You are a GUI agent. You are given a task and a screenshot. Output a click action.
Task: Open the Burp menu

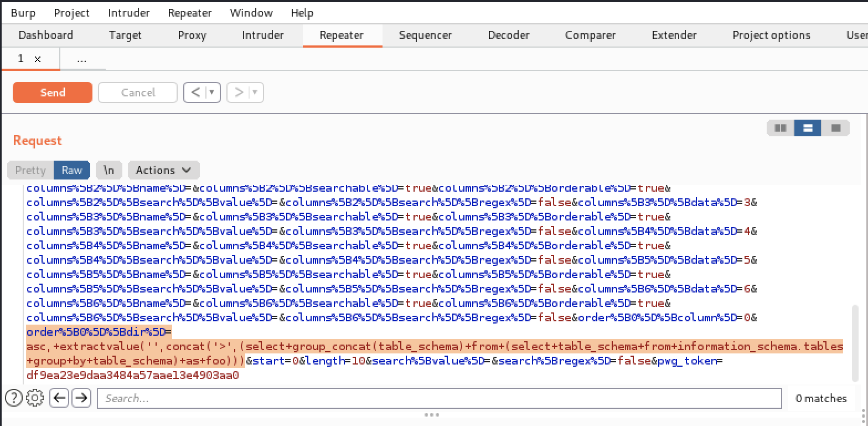pos(22,12)
